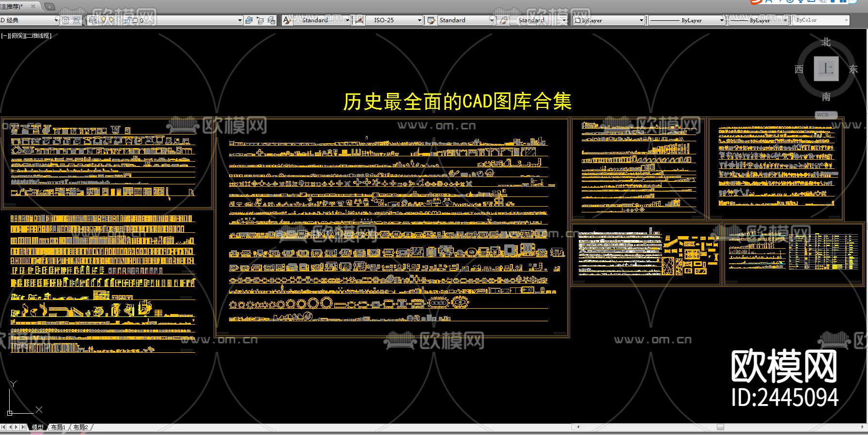Open the Layer States Manager icon
868x435 pixels.
point(271,20)
